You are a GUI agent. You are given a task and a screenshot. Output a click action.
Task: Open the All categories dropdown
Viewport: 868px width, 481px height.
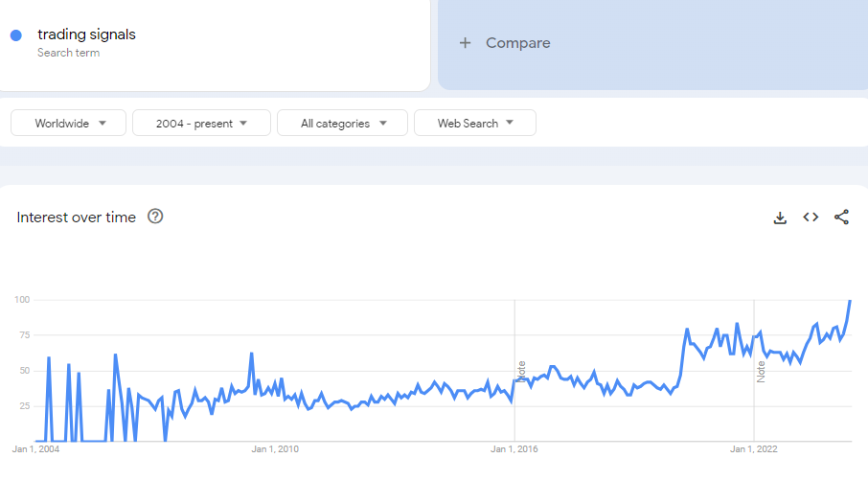pos(342,124)
